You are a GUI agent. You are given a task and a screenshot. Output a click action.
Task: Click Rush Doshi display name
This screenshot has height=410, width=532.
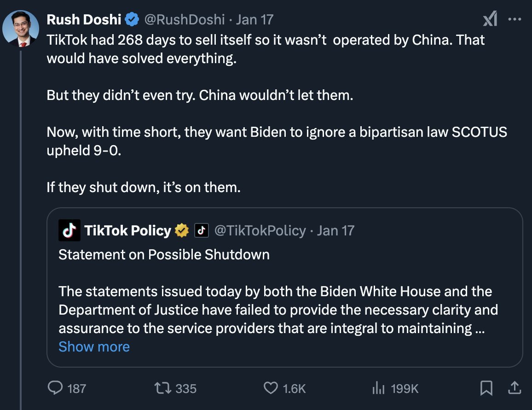(84, 19)
